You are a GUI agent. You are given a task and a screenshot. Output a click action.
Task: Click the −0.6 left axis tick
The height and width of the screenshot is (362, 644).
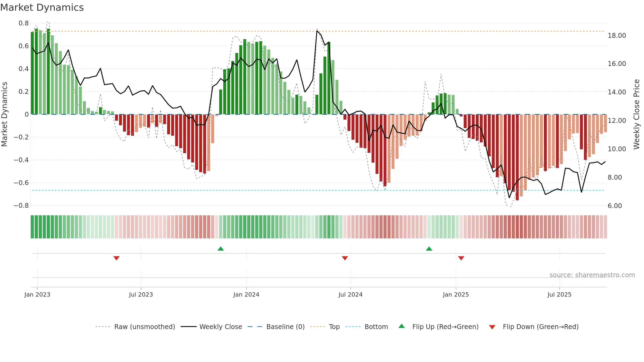(21, 183)
